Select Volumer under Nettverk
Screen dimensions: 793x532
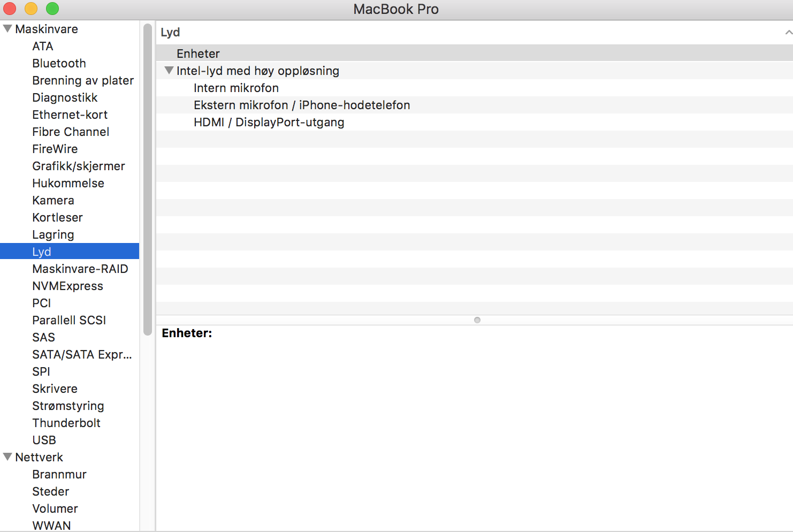[x=55, y=508]
